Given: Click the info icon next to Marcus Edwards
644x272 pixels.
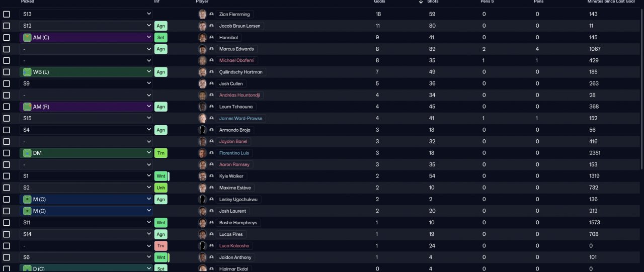Looking at the screenshot, I should pyautogui.click(x=211, y=49).
